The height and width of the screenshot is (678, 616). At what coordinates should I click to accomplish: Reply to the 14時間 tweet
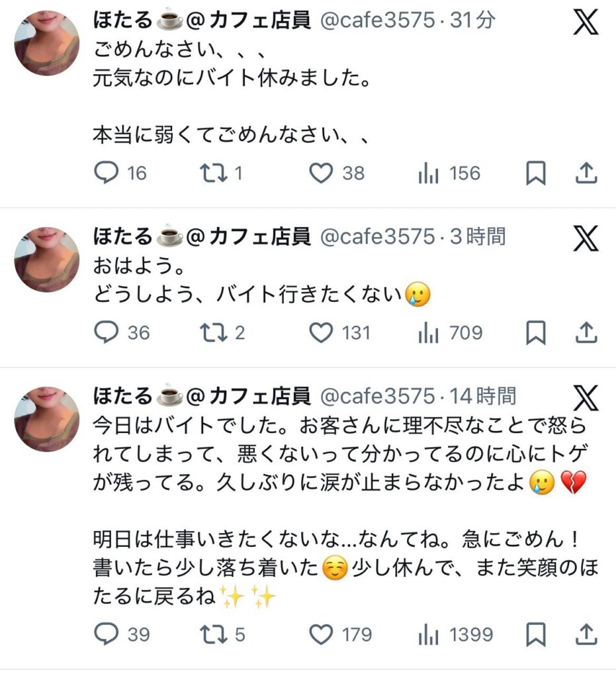[x=106, y=635]
